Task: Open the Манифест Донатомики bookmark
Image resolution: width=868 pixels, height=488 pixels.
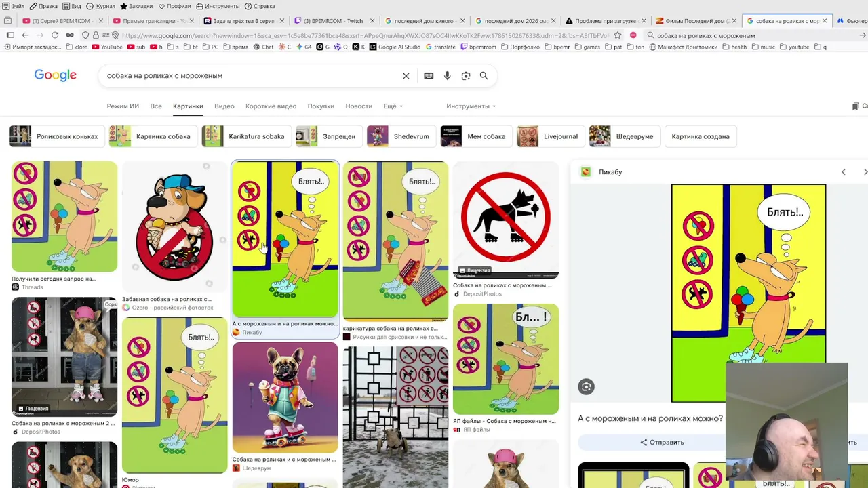Action: (x=683, y=47)
